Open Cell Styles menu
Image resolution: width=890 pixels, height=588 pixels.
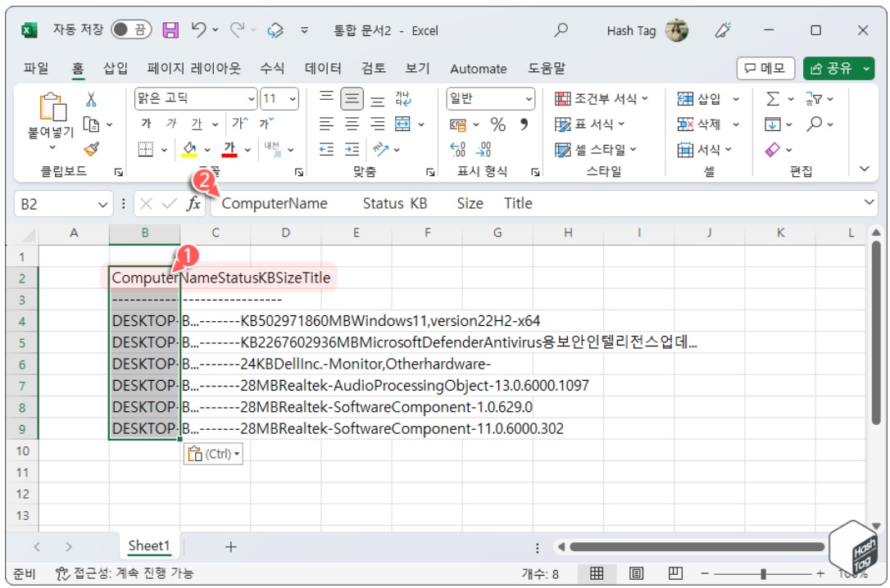(596, 150)
